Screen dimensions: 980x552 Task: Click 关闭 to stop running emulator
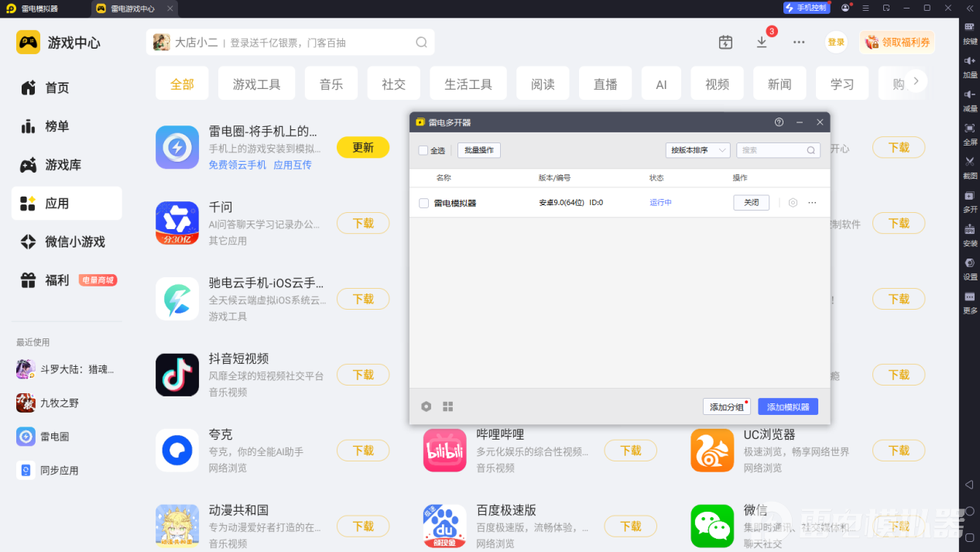pyautogui.click(x=752, y=203)
